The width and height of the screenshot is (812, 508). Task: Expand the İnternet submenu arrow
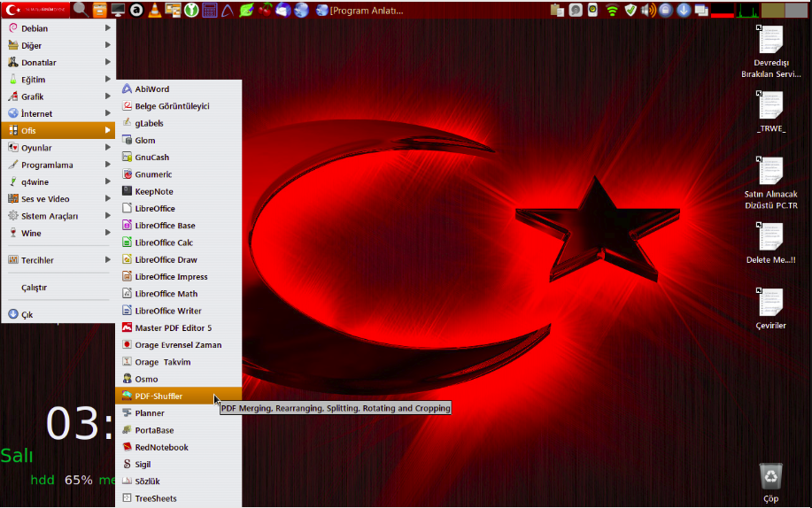click(x=108, y=113)
